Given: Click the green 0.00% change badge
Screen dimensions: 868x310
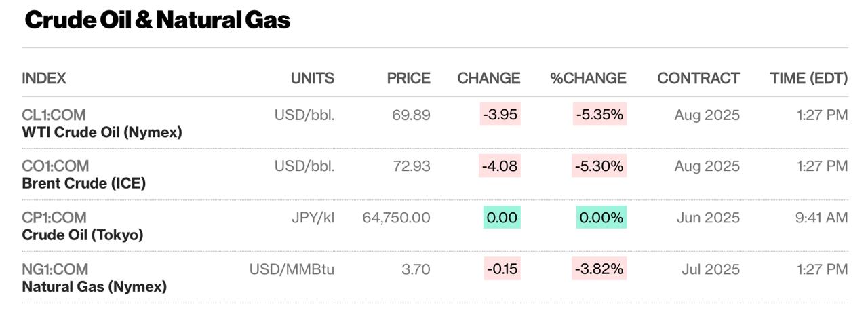Looking at the screenshot, I should click(x=601, y=218).
